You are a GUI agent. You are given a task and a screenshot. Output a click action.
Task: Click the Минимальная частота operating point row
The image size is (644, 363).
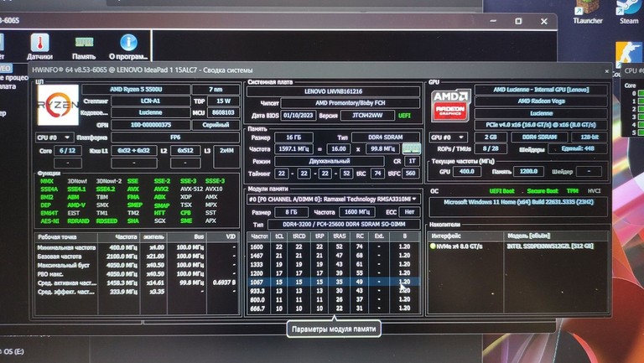tap(137, 247)
